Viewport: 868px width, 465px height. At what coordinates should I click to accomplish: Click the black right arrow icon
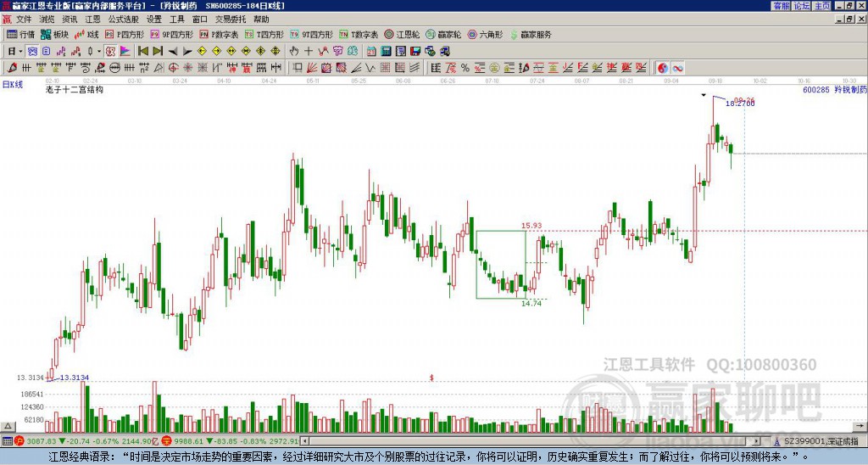(187, 52)
